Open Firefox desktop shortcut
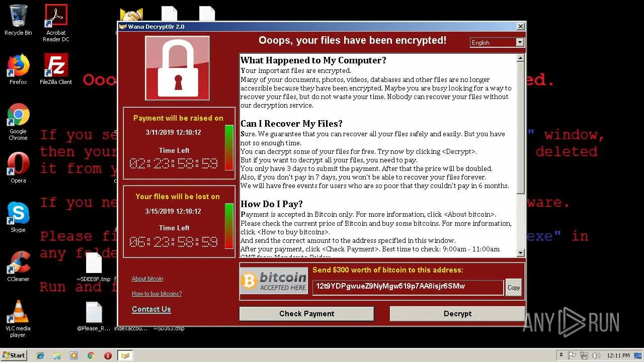The image size is (644, 362). point(18,69)
